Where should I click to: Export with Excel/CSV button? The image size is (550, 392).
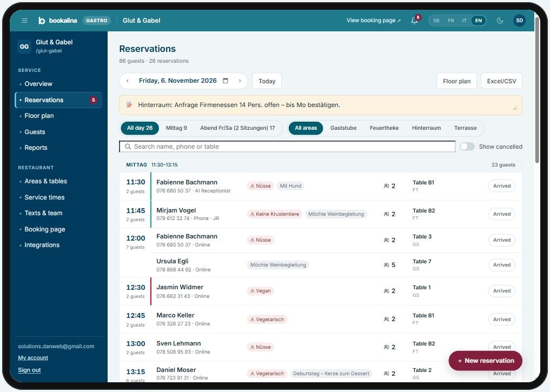[501, 81]
